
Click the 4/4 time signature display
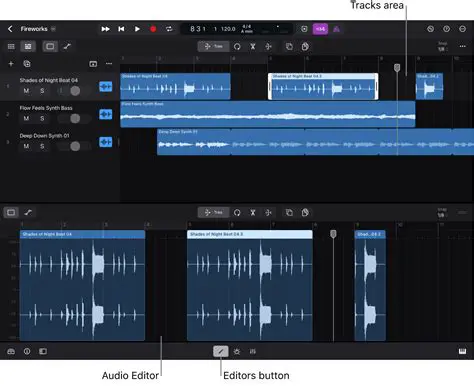point(247,26)
